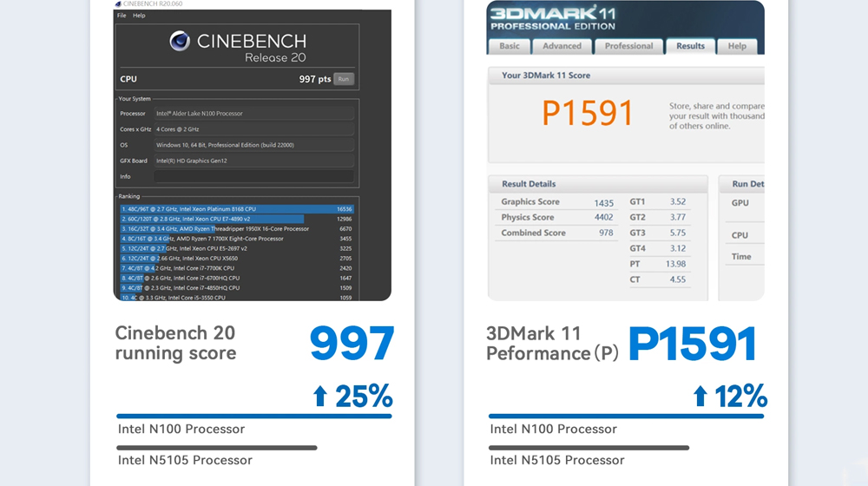Click the Cinebench sphere logo icon
This screenshot has width=868, height=486.
point(180,41)
